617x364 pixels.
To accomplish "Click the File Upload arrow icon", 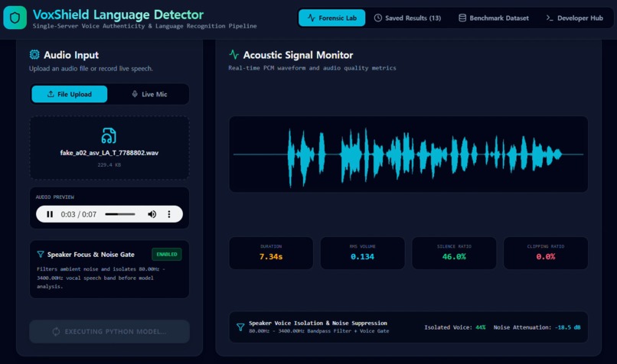I will [51, 94].
